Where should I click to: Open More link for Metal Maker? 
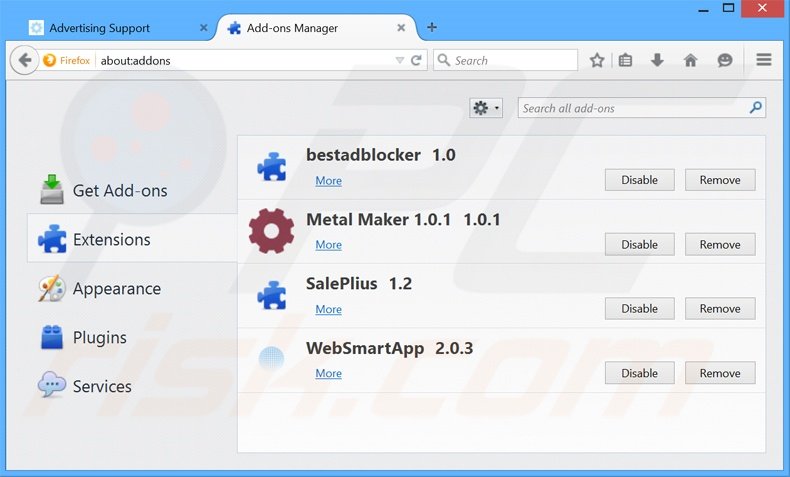tap(328, 245)
